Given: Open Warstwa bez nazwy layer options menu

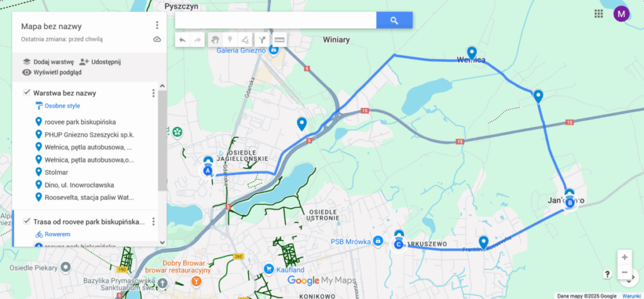Looking at the screenshot, I should click(x=153, y=93).
